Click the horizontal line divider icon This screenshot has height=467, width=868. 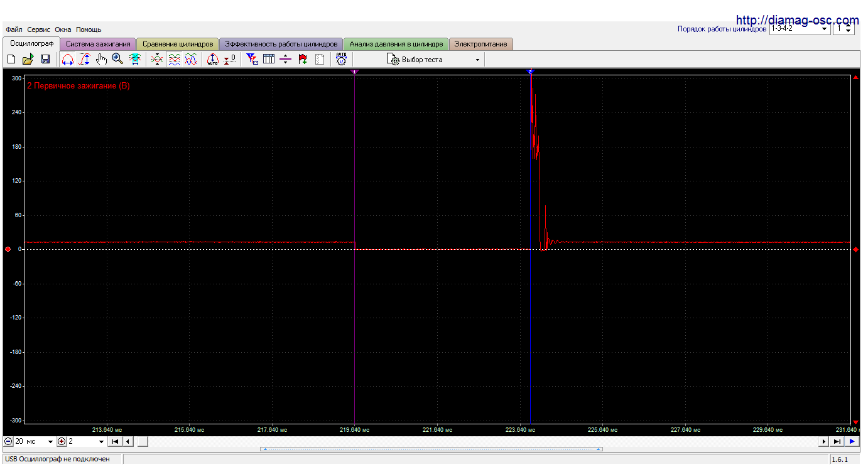[x=286, y=59]
